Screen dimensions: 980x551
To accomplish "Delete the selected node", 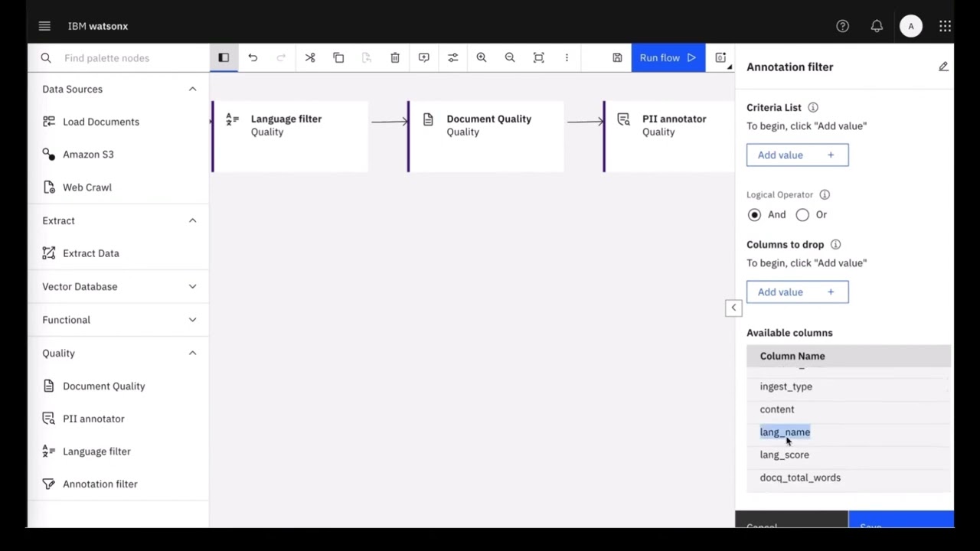I will click(x=395, y=57).
